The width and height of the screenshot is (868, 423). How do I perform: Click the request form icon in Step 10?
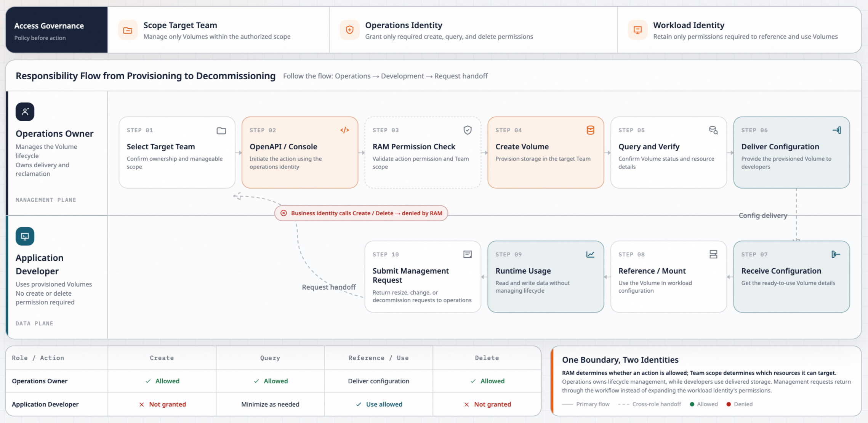click(x=468, y=254)
